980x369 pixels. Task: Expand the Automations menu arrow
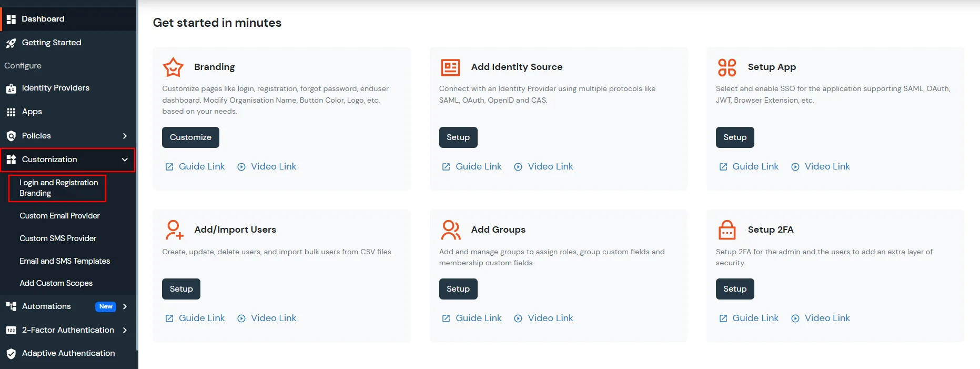pyautogui.click(x=125, y=306)
